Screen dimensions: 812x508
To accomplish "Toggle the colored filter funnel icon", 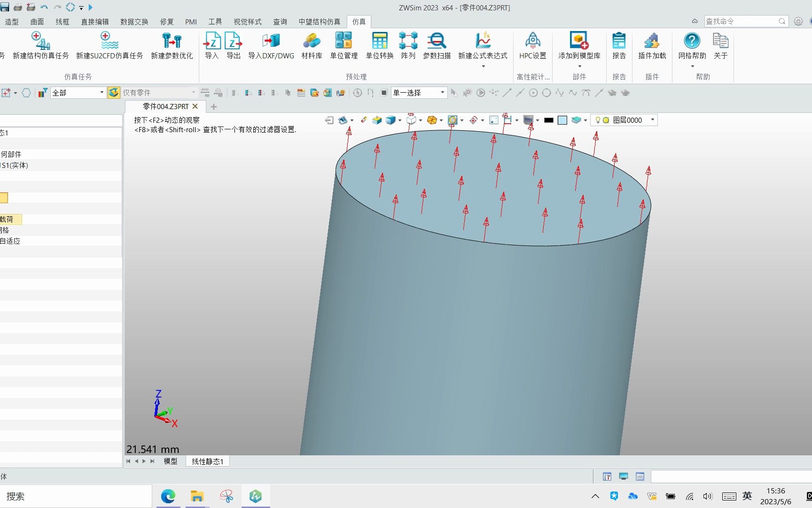I will pos(43,93).
